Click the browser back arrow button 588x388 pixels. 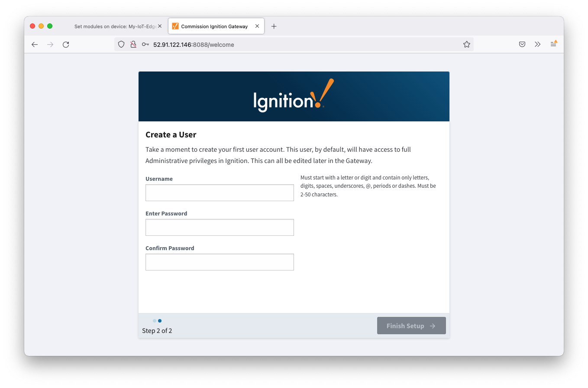click(x=35, y=44)
